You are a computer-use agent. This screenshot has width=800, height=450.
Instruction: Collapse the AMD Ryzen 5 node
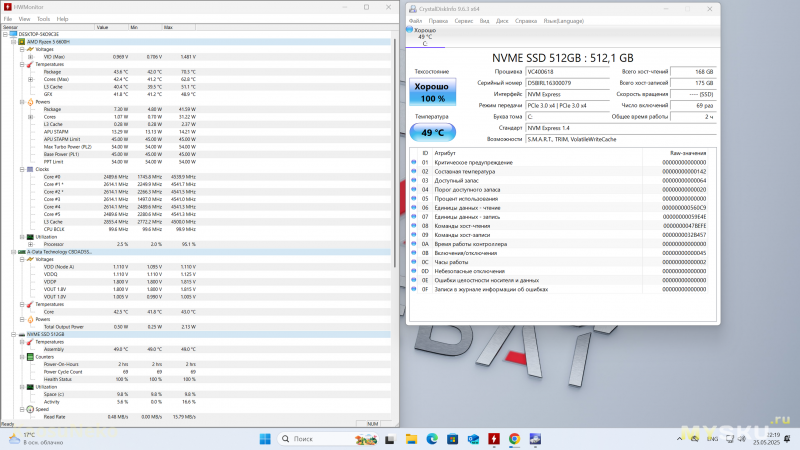[14, 42]
